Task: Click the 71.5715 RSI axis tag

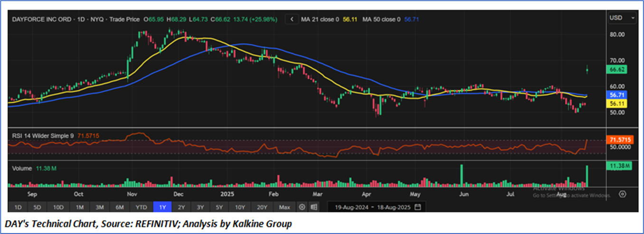Action: coord(620,140)
